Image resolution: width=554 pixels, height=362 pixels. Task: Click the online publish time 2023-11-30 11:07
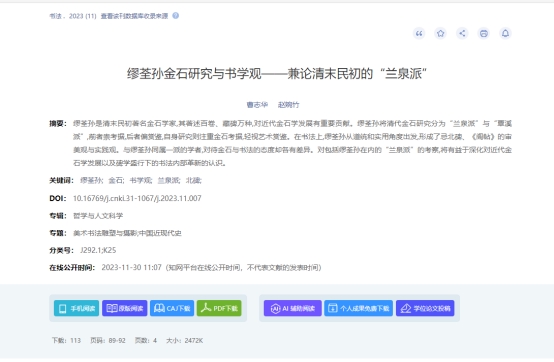coord(131,267)
